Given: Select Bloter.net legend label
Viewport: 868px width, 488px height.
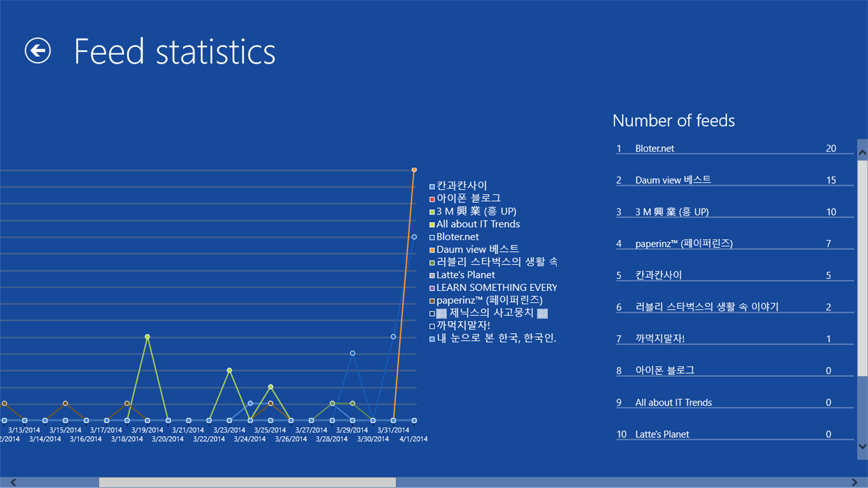Looking at the screenshot, I should tap(458, 237).
